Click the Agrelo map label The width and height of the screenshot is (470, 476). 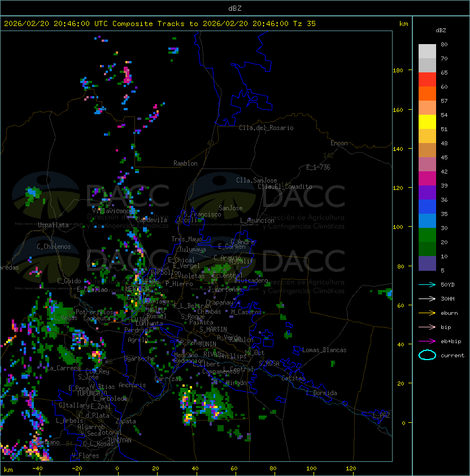click(137, 340)
